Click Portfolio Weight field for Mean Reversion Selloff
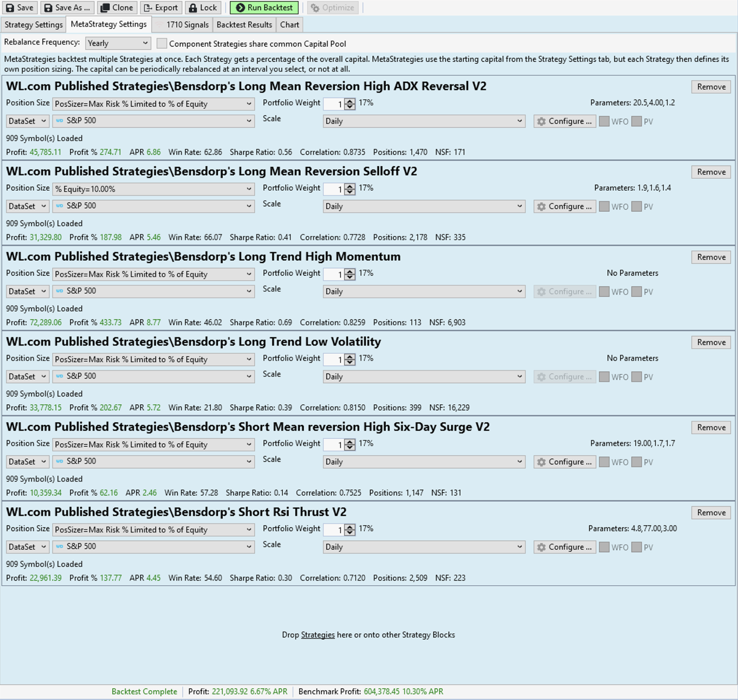738x700 pixels. click(x=334, y=189)
